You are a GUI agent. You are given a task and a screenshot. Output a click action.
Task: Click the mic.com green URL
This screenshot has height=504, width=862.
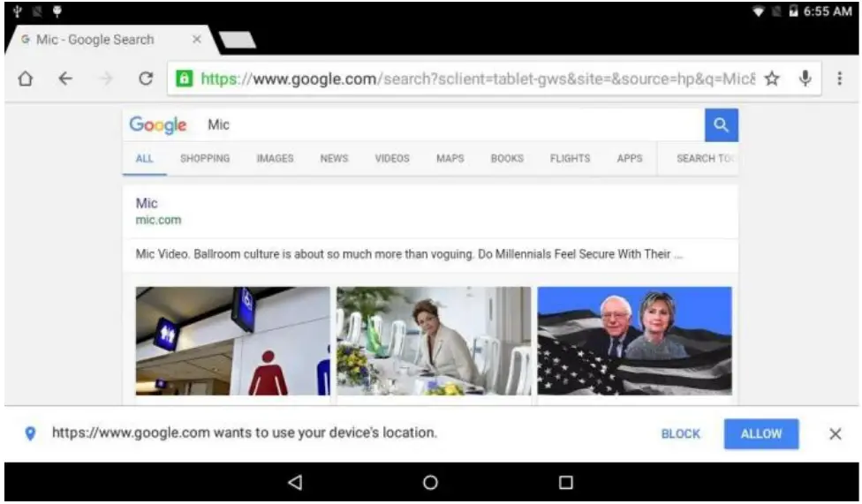point(158,220)
